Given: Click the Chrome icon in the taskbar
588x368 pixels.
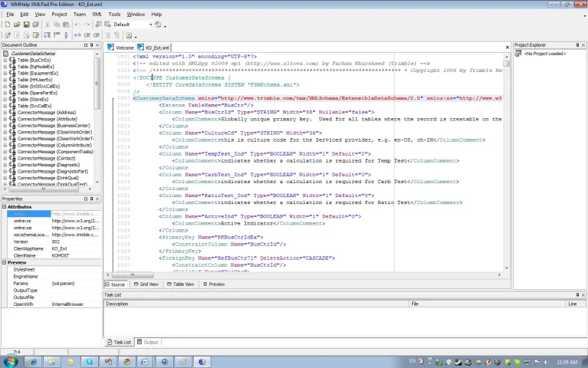Looking at the screenshot, I should 127,362.
